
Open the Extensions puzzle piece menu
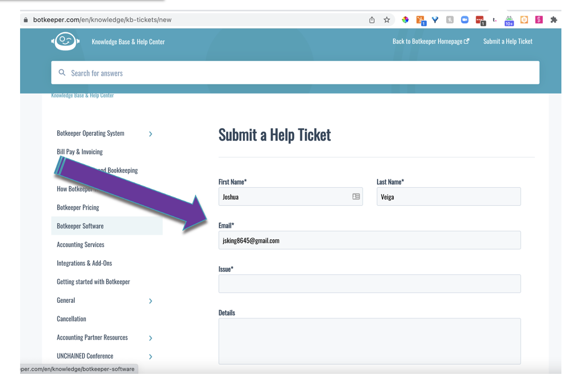pyautogui.click(x=554, y=20)
